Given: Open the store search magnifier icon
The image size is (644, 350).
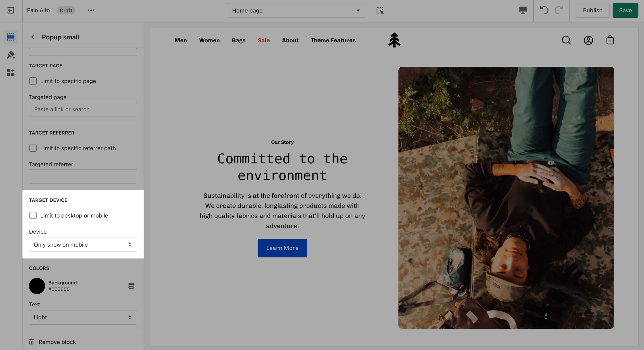Looking at the screenshot, I should pos(566,40).
